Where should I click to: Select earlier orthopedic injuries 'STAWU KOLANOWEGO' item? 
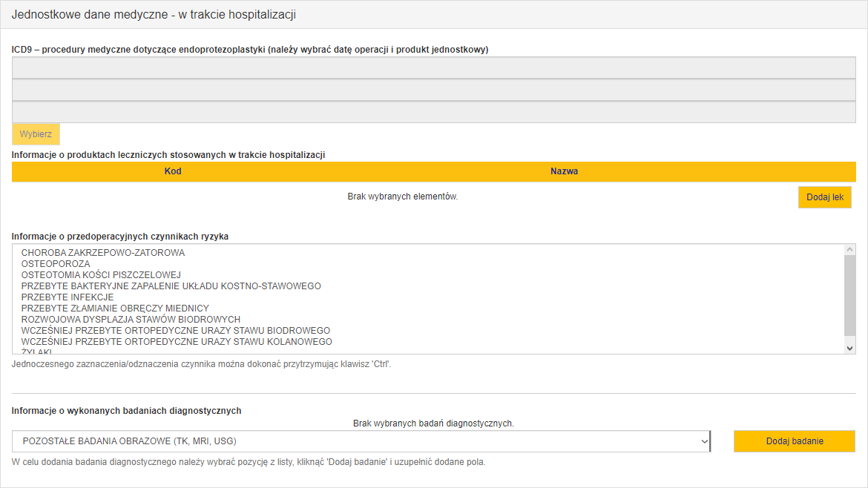point(177,342)
